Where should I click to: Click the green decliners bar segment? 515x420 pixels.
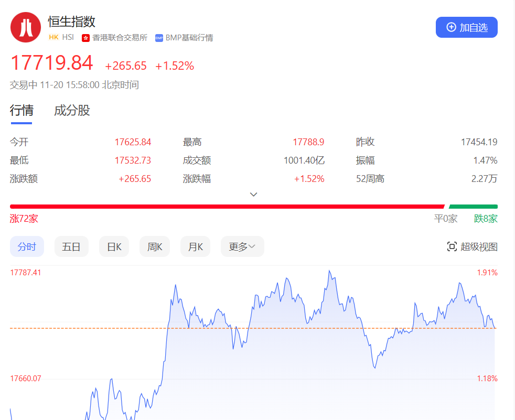473,207
